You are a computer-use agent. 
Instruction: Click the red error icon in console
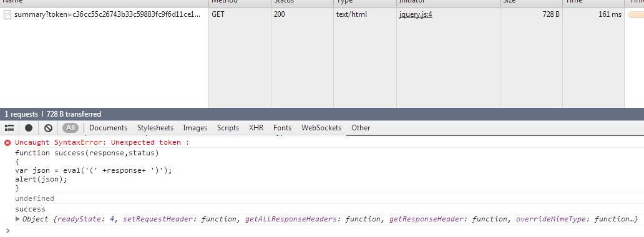7,143
